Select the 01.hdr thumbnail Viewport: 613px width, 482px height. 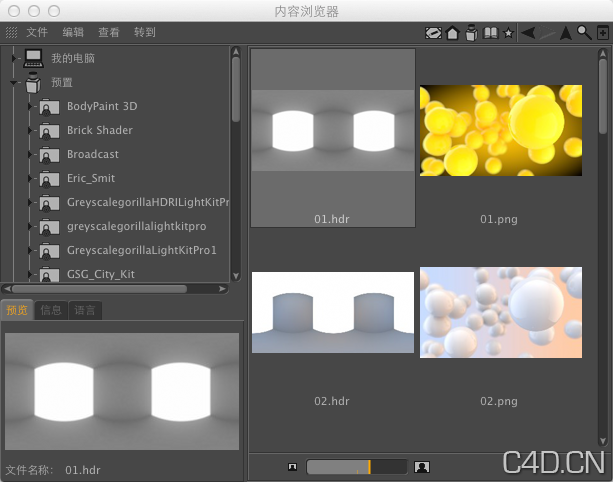click(x=333, y=138)
